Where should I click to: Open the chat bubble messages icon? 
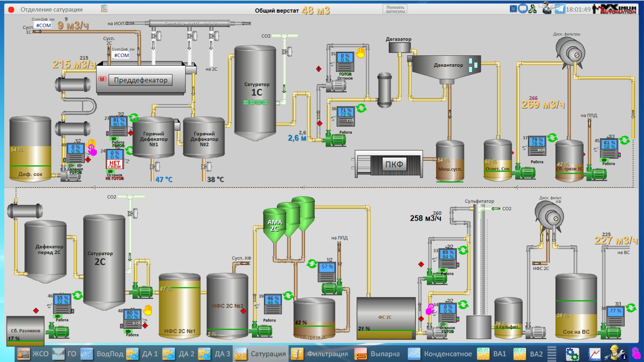pyautogui.click(x=522, y=8)
